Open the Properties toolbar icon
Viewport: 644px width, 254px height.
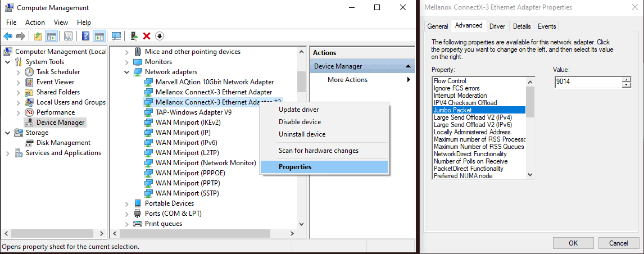pos(69,36)
